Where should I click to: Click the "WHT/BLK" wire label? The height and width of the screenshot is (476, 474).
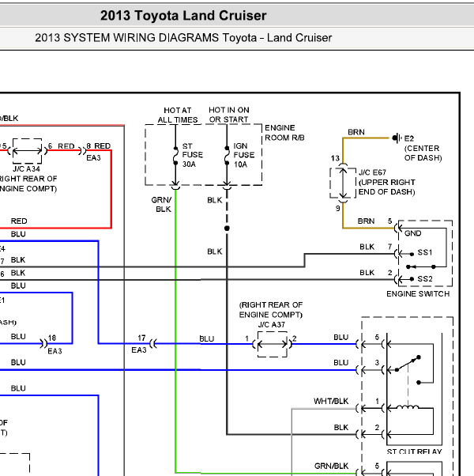coord(331,402)
